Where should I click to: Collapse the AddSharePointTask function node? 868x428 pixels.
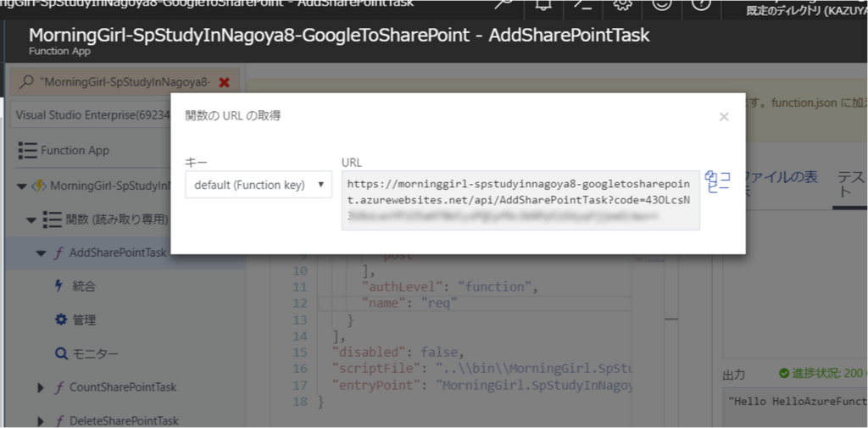41,253
